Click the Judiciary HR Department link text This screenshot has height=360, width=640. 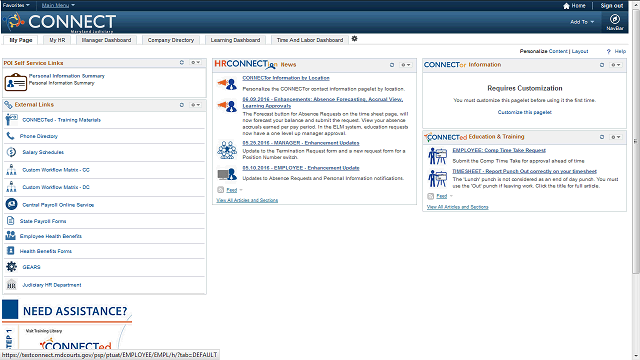[x=51, y=285]
